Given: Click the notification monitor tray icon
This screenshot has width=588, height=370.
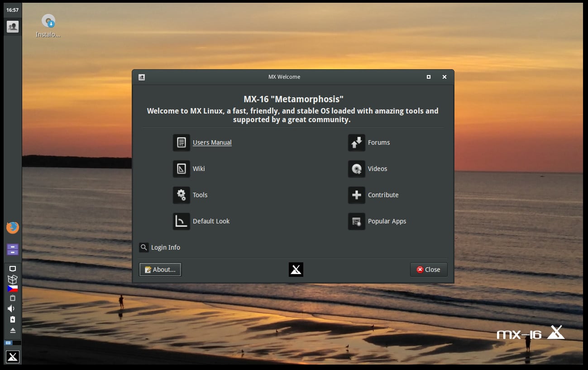Looking at the screenshot, I should [13, 269].
